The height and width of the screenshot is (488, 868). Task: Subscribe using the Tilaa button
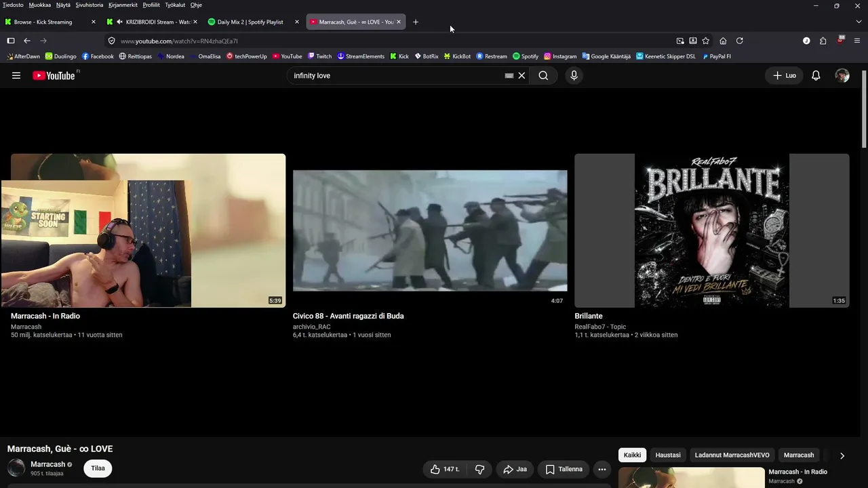point(98,468)
